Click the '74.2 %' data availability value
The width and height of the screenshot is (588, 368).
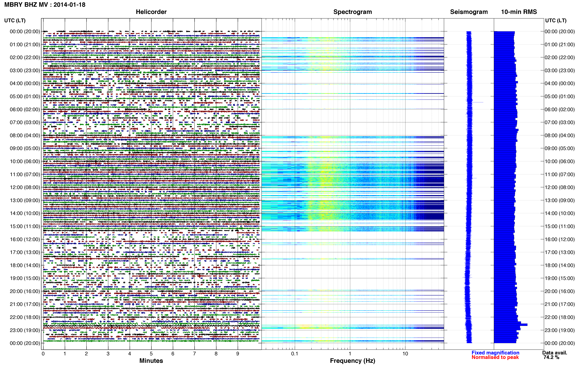pyautogui.click(x=551, y=357)
